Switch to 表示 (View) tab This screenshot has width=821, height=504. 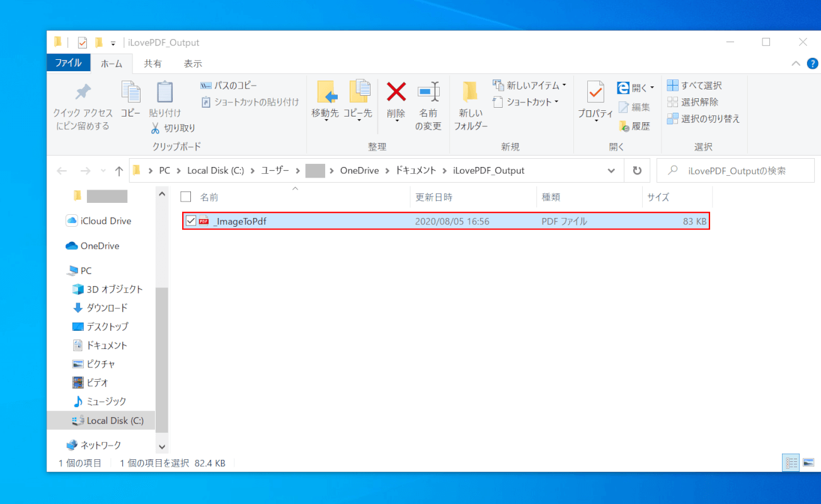pos(193,64)
